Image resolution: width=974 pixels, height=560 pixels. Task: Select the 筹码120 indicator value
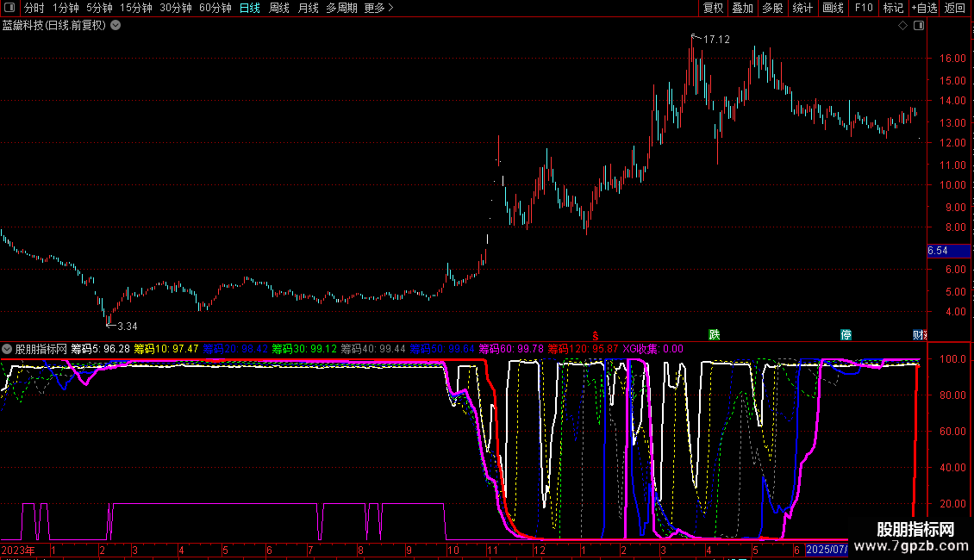click(584, 349)
